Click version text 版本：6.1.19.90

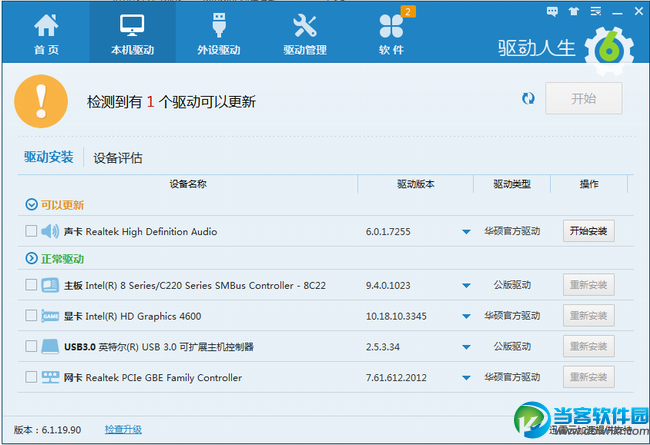pos(47,430)
